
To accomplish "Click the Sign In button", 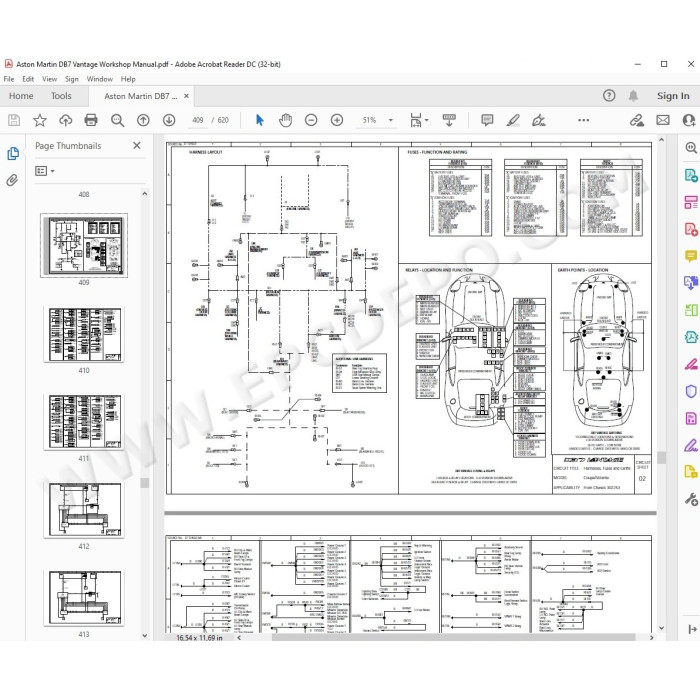I will [x=673, y=96].
